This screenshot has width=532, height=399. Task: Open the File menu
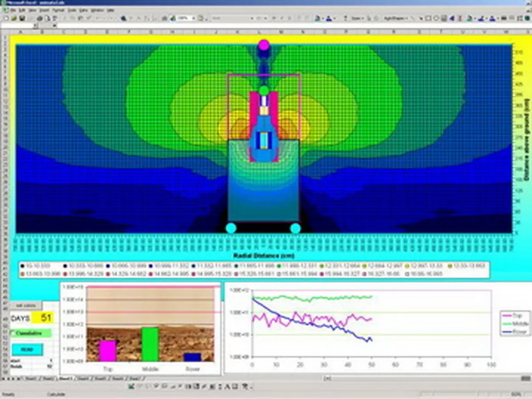click(x=14, y=9)
